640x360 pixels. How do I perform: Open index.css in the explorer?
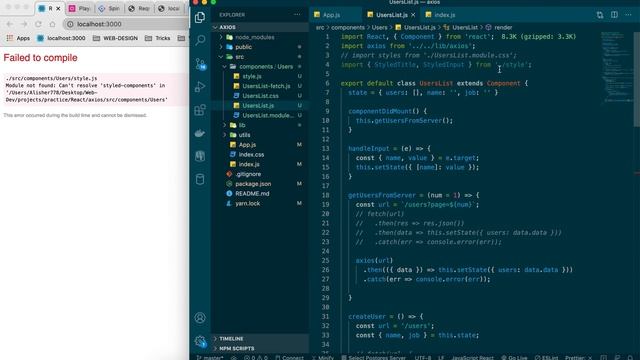coord(260,155)
